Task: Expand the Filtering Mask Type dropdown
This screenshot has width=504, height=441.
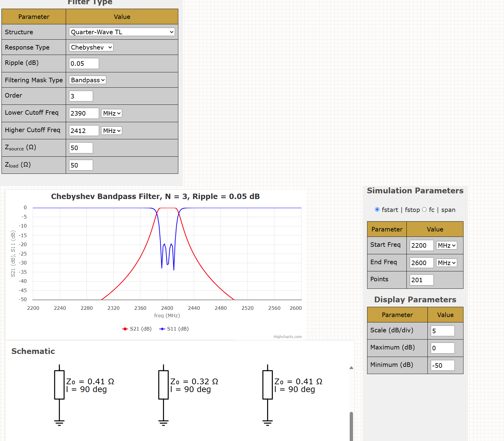Action: pos(88,80)
